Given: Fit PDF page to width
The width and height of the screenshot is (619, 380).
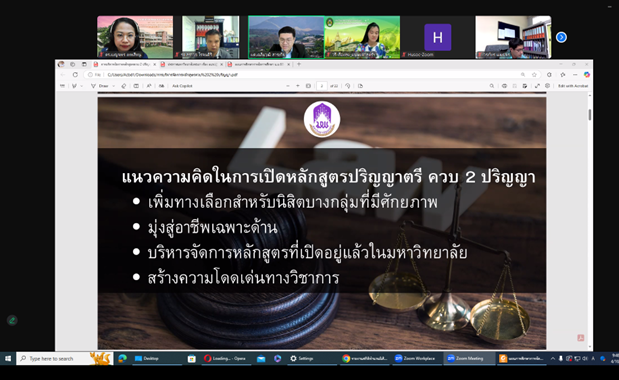Looking at the screenshot, I should click(x=308, y=86).
